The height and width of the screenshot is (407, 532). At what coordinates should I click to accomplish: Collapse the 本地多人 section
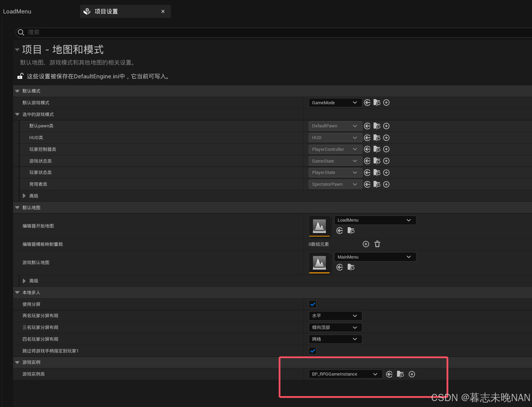click(17, 292)
